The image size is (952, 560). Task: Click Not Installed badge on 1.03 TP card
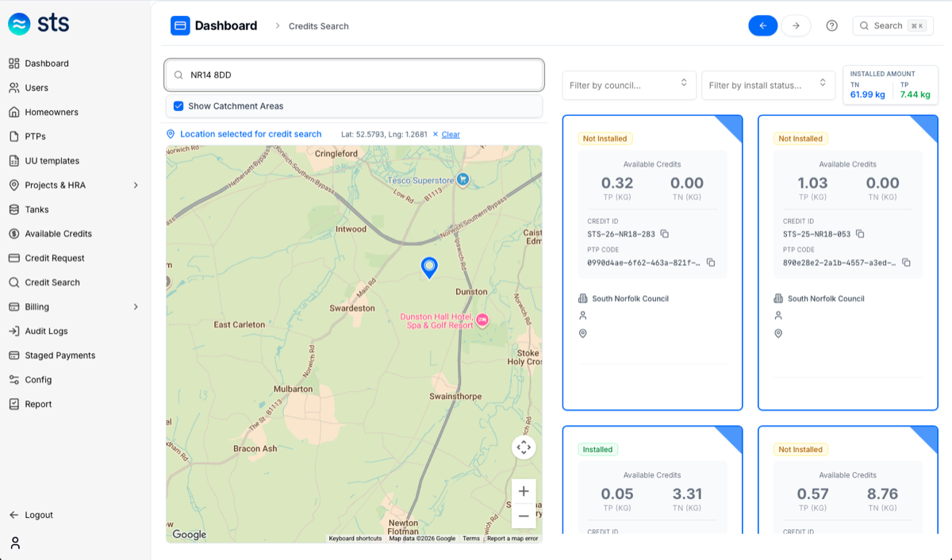click(x=800, y=139)
